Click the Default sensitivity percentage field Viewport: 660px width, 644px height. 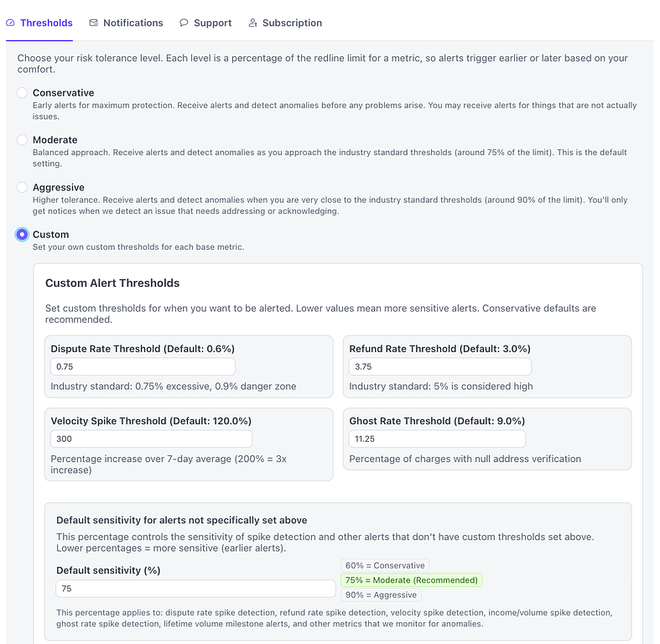195,589
